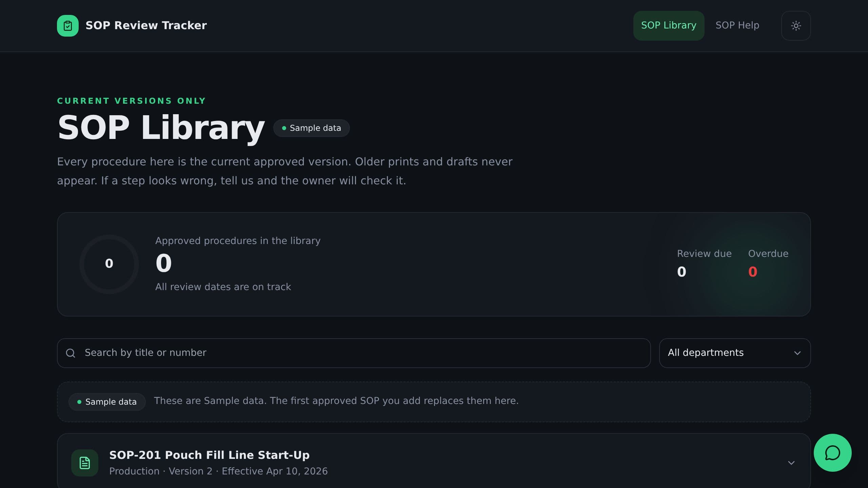
Task: Open the SOP Library tab
Action: coord(669,26)
